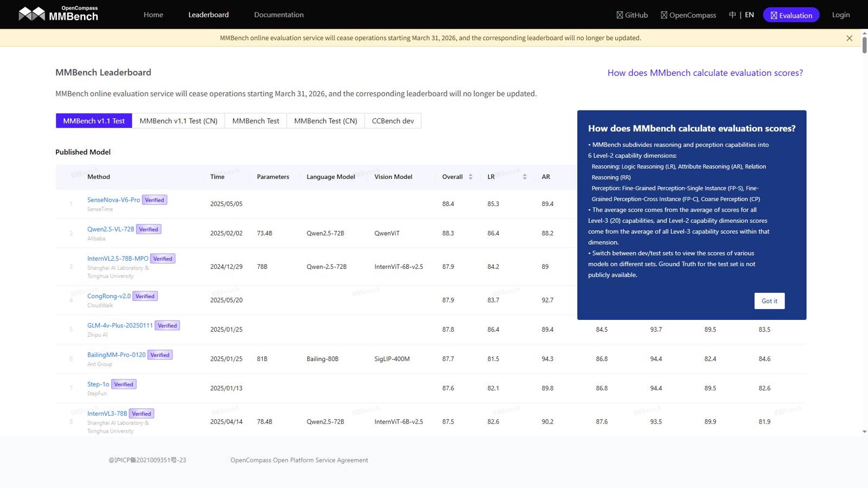Click the Verified badge for Qwen2.5-VL-72B
The width and height of the screenshot is (868, 488).
[x=149, y=229]
